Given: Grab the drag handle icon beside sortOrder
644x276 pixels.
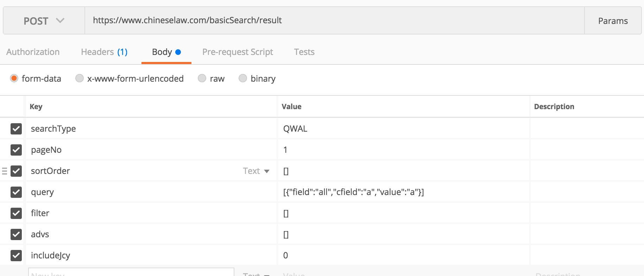Looking at the screenshot, I should pyautogui.click(x=5, y=171).
